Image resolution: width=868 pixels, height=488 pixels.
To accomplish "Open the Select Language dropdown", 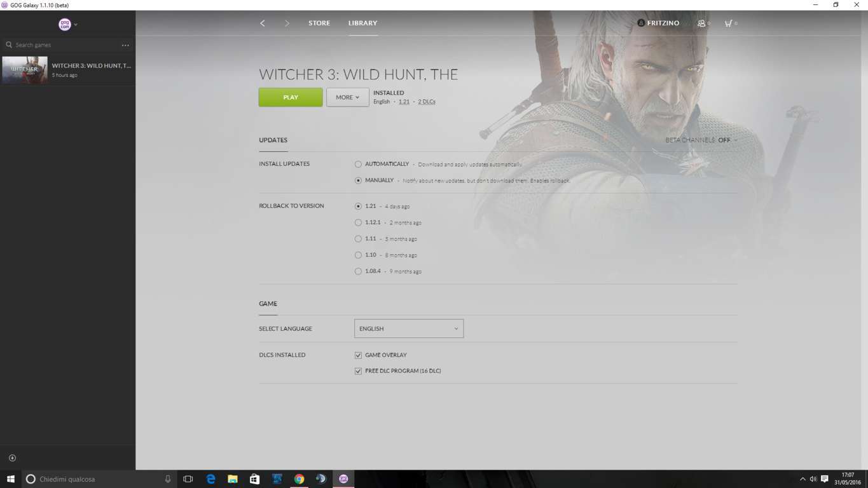I will click(409, 329).
